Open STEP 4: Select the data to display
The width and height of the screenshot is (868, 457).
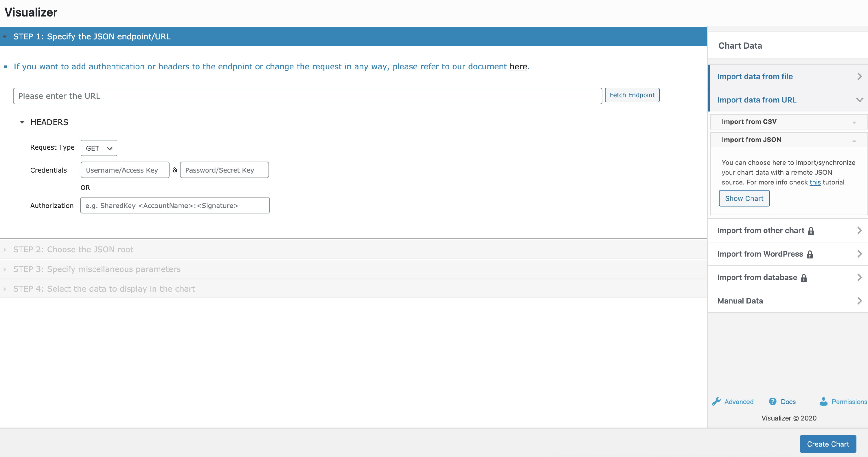(104, 289)
